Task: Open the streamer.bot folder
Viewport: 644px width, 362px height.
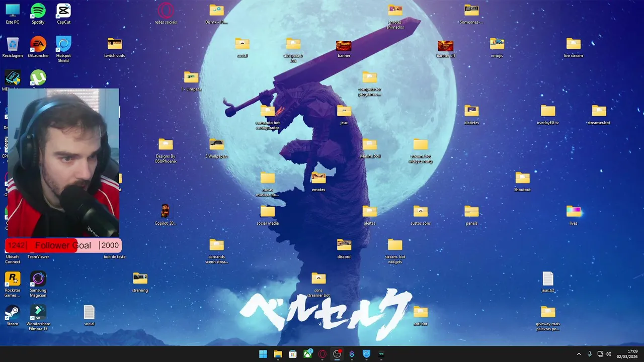Action: [599, 114]
